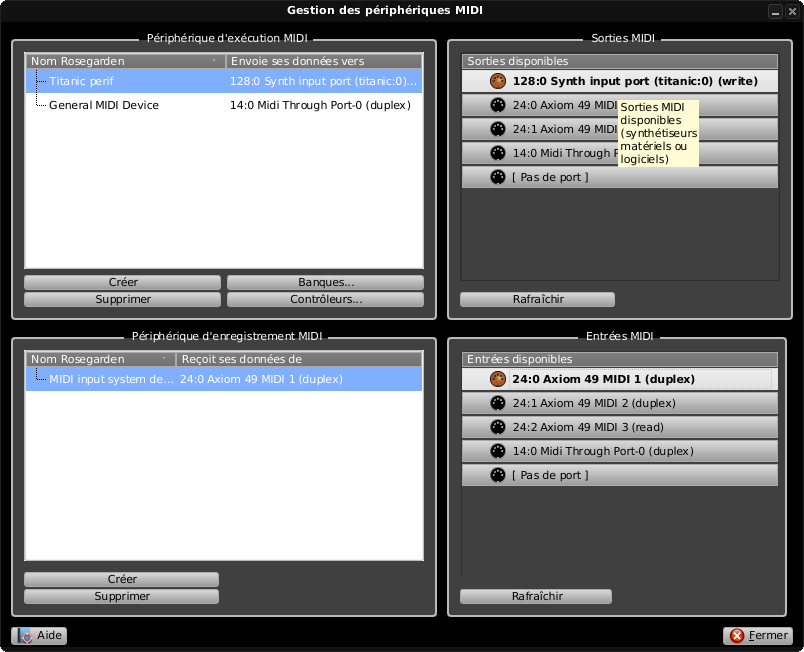Click MIDI icon of Pas de port input
Viewport: 804px width, 652px height.
click(497, 476)
